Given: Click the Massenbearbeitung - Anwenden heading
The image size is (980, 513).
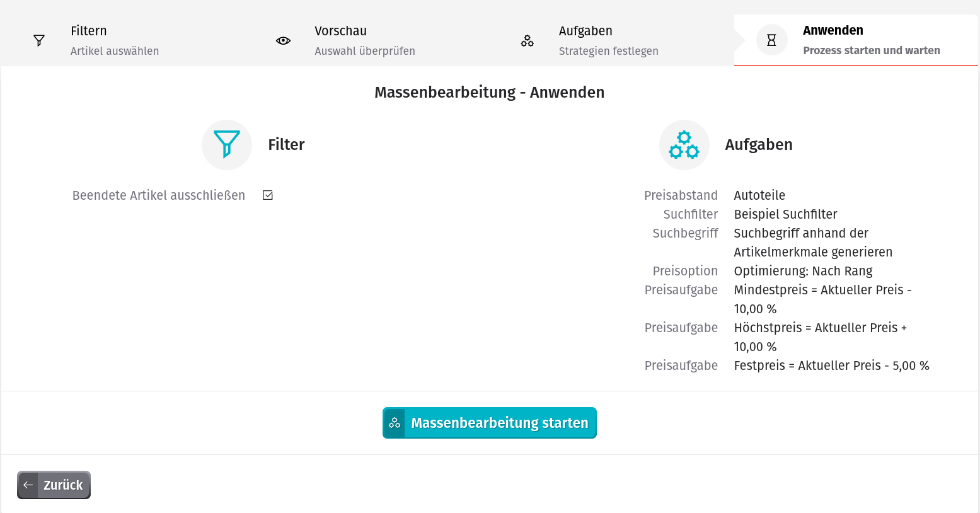Looking at the screenshot, I should [x=490, y=92].
